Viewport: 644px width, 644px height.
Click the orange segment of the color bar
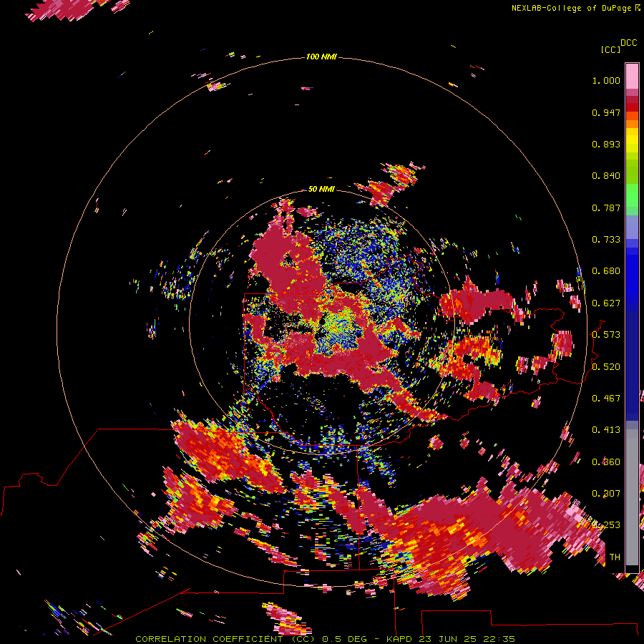click(x=632, y=124)
